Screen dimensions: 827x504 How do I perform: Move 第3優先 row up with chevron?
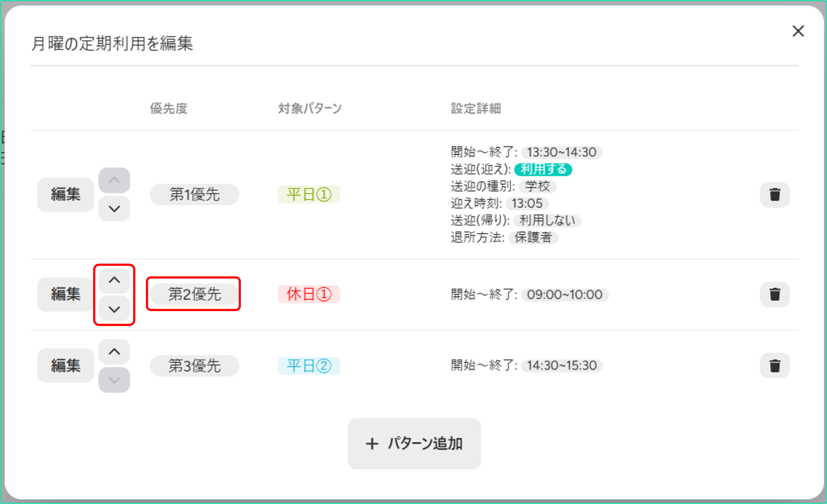[x=114, y=351]
